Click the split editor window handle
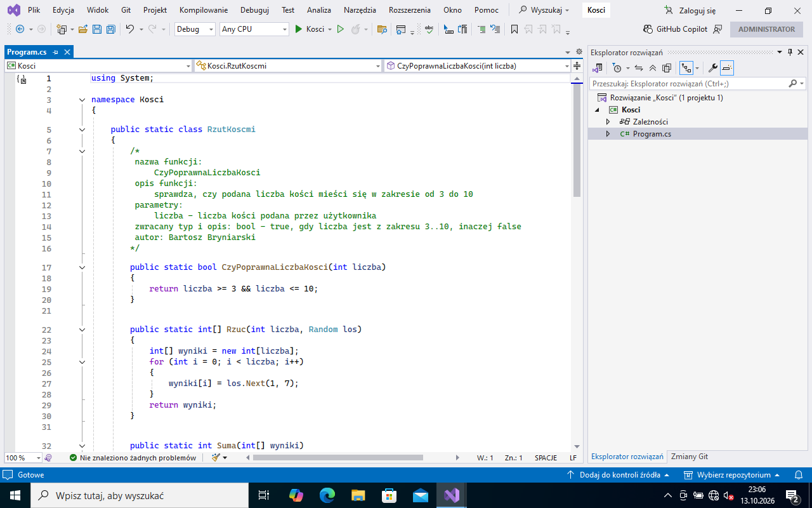The width and height of the screenshot is (812, 508). (x=577, y=65)
